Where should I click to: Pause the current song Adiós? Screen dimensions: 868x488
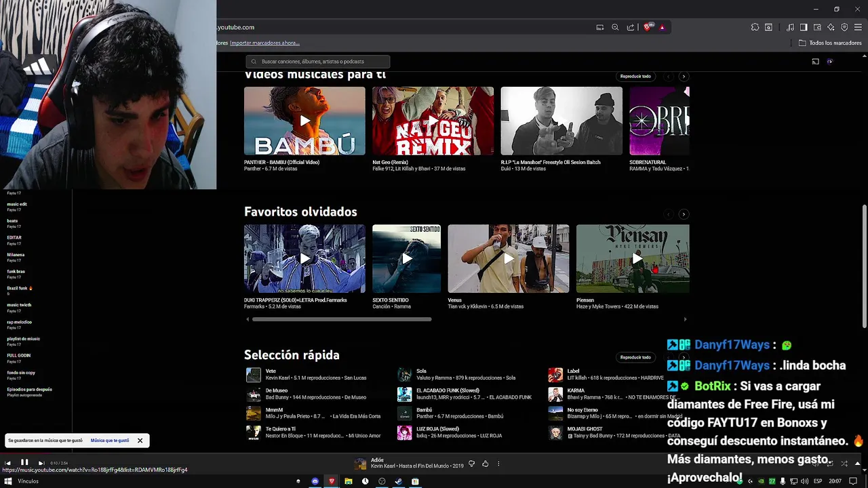click(x=24, y=463)
